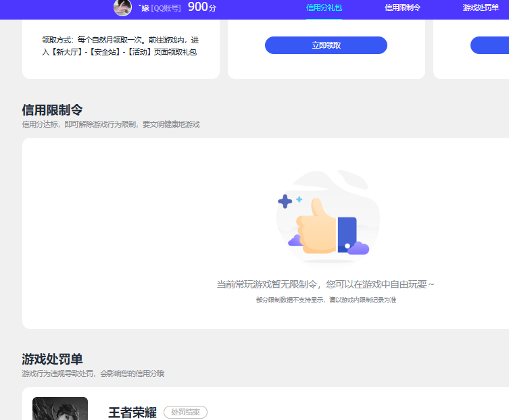Click the partially visible blue button at right

point(490,45)
